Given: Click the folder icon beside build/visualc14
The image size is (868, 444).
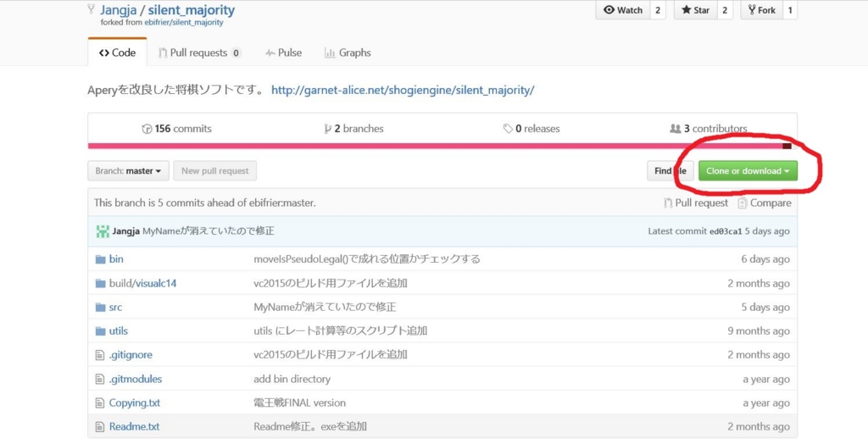Looking at the screenshot, I should (100, 283).
